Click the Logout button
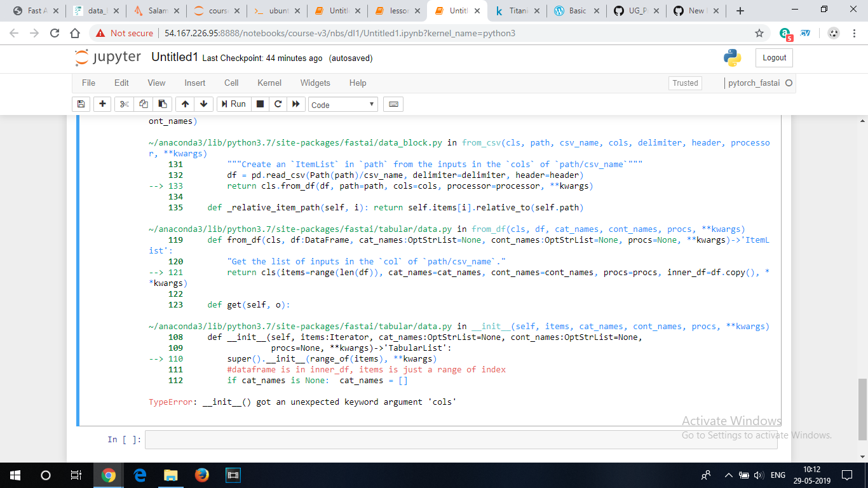This screenshot has height=488, width=868. [774, 58]
